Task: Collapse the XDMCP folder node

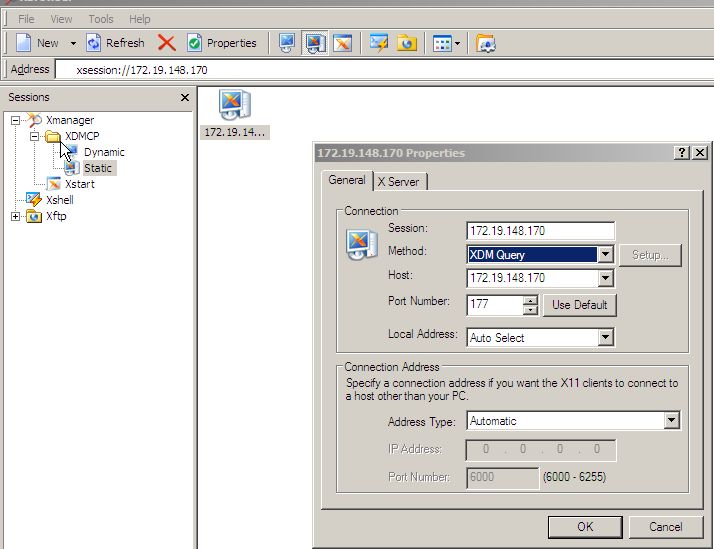Action: tap(34, 136)
